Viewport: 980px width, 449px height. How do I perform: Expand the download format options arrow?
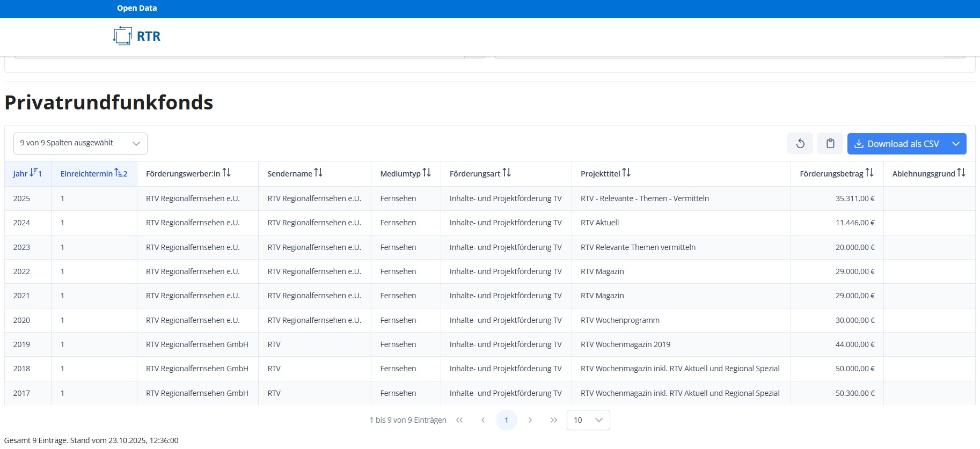[955, 144]
